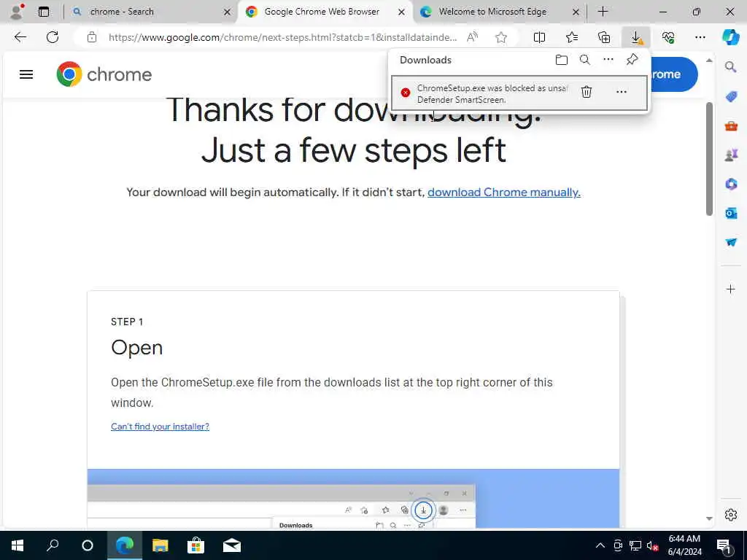
Task: Open Microsoft Store from taskbar
Action: [x=196, y=545]
